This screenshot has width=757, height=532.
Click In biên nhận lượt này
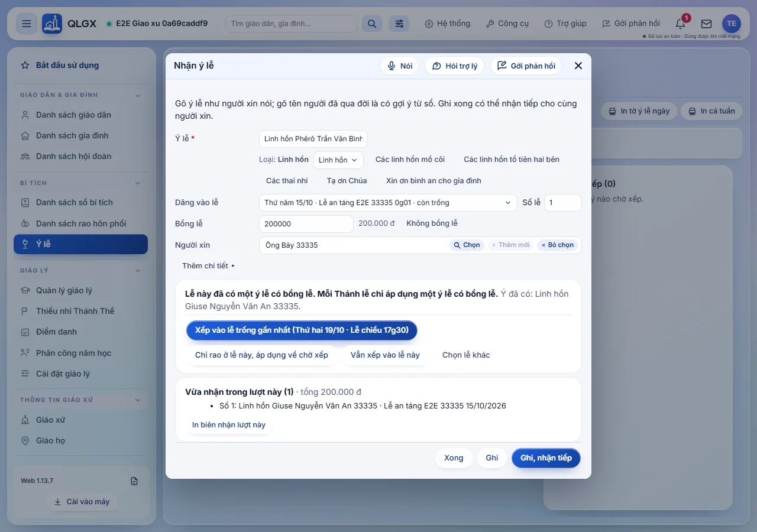(229, 425)
